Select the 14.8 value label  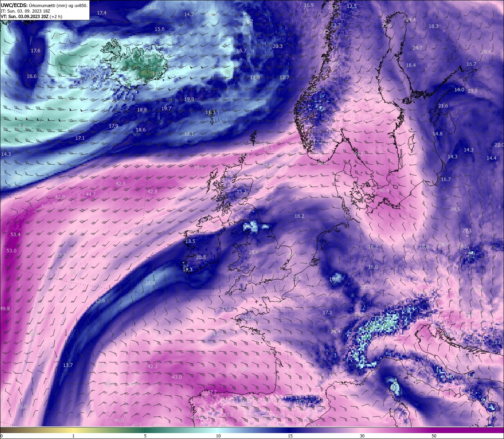click(437, 133)
